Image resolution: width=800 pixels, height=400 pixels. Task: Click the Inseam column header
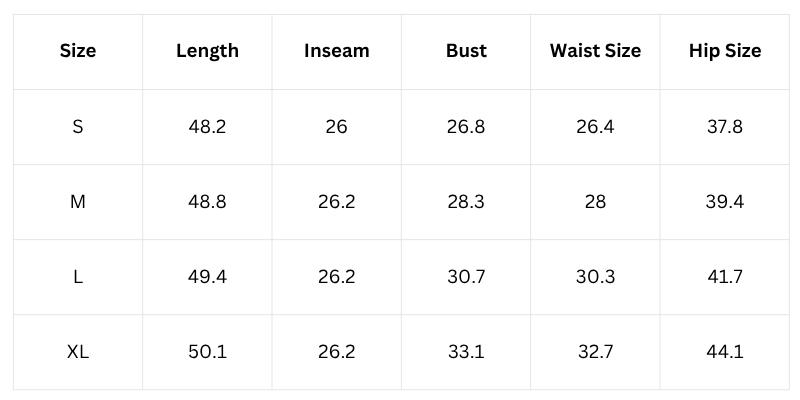(336, 51)
